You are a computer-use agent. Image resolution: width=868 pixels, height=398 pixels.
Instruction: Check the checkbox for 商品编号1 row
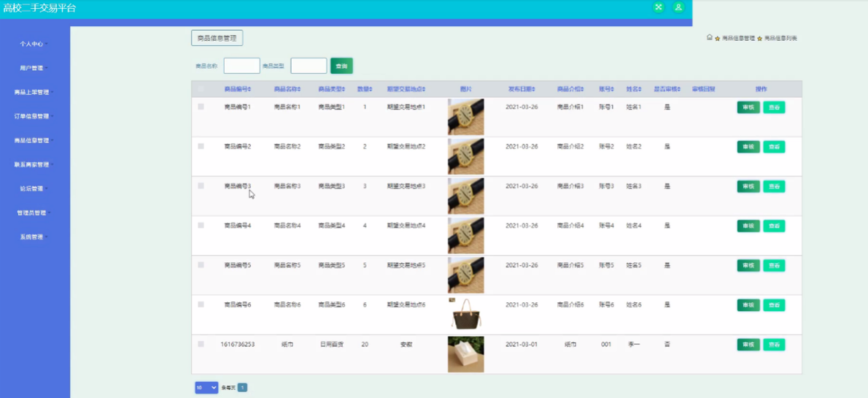(x=201, y=107)
